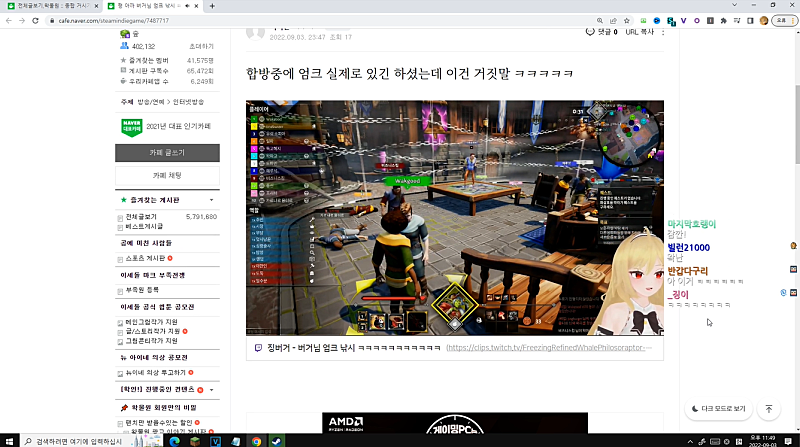Screen dimensions: 800x447
Task: Open the 베스트게시글 board in sidebar
Action: 144,227
